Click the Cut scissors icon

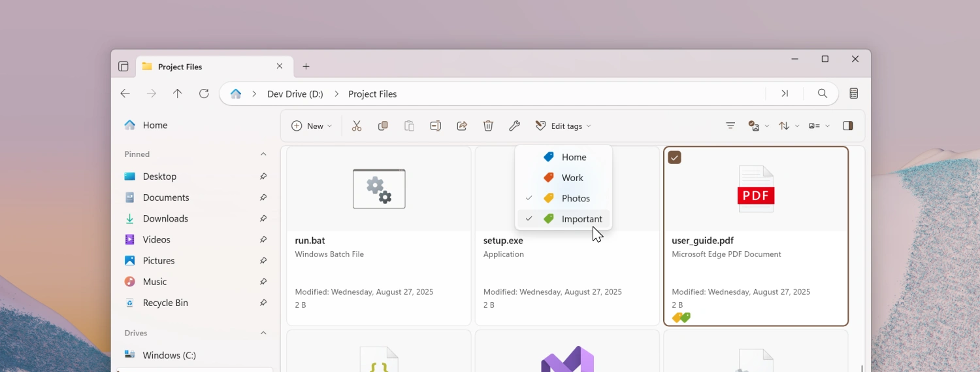point(357,126)
